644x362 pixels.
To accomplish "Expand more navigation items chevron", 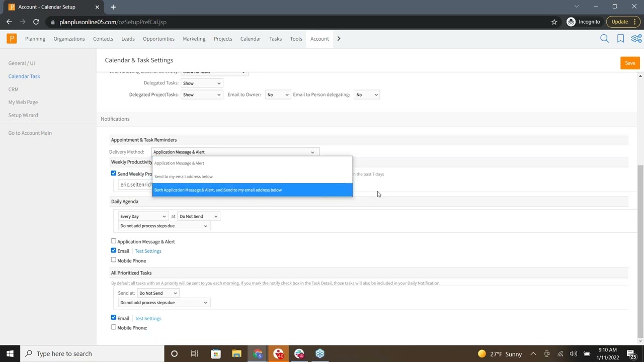I will click(x=339, y=39).
